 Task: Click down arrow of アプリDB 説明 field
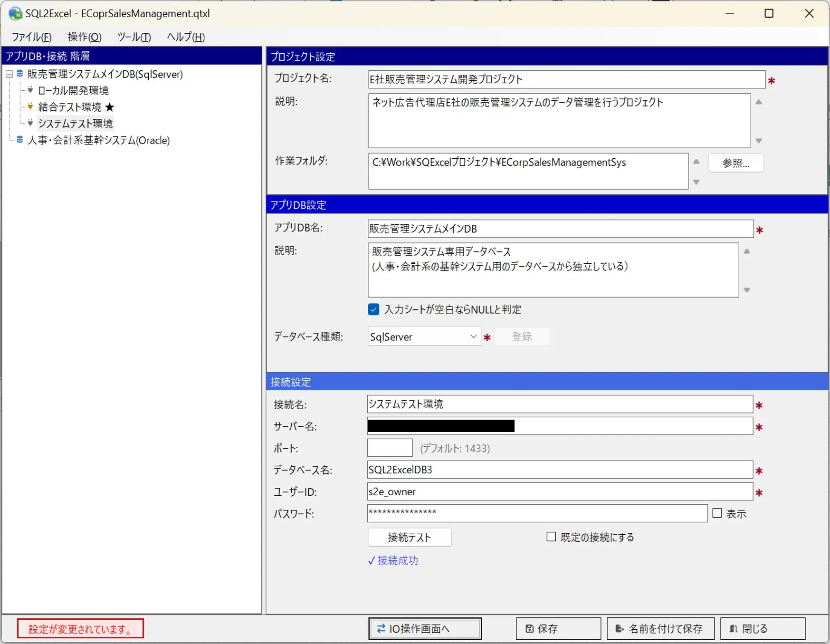pyautogui.click(x=747, y=290)
